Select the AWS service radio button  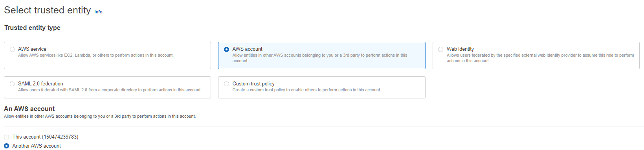point(12,49)
